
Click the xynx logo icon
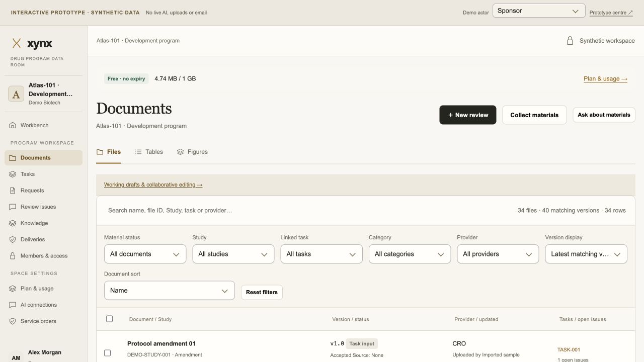(x=17, y=44)
